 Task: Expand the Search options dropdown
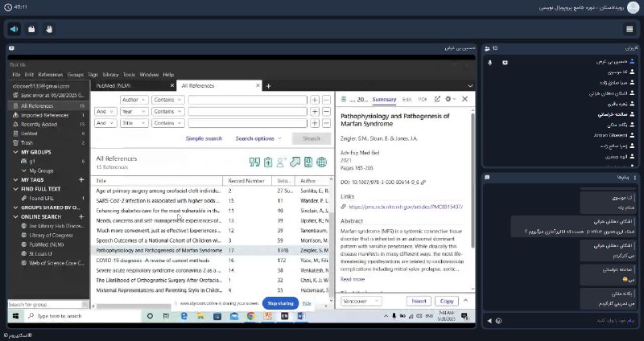pos(258,138)
